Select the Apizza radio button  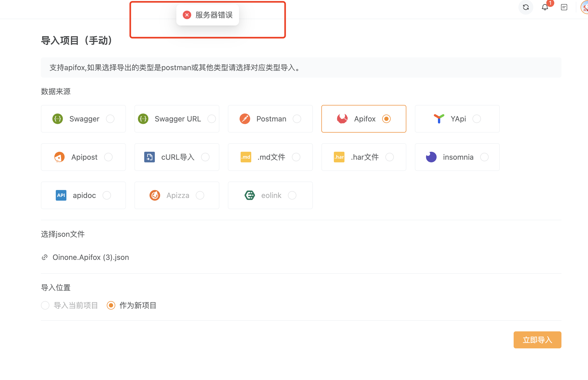[200, 195]
